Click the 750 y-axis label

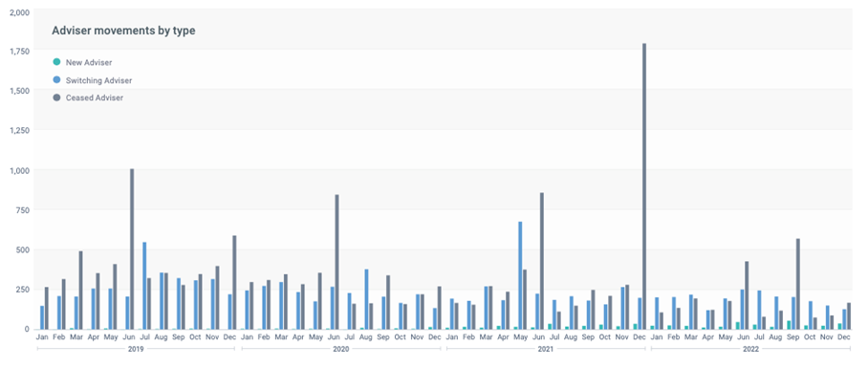(23, 209)
